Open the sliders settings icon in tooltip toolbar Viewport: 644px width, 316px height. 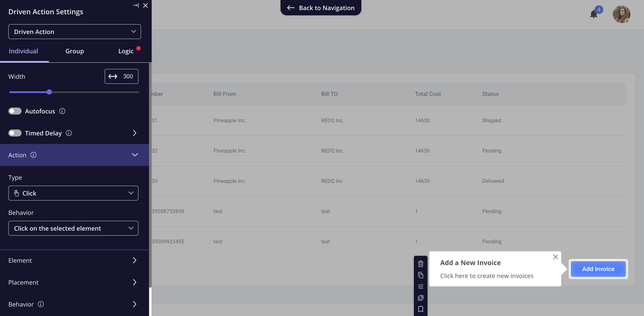click(x=420, y=286)
